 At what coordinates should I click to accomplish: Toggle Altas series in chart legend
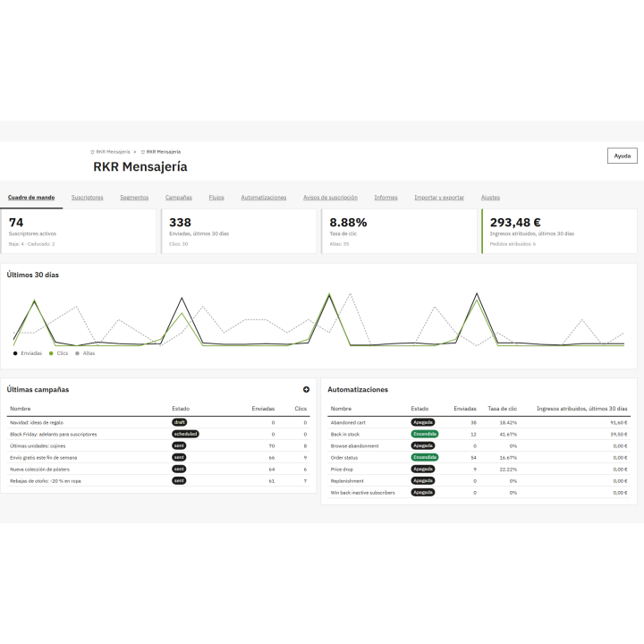pos(85,353)
